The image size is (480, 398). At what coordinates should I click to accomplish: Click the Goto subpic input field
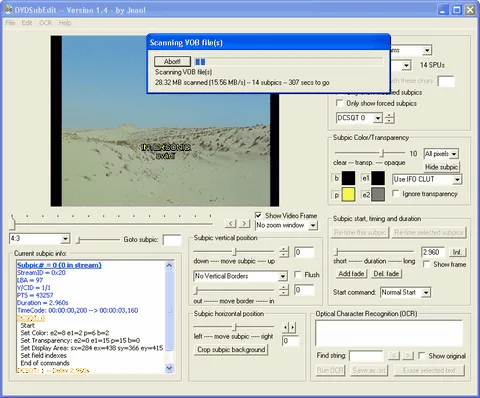(x=172, y=240)
